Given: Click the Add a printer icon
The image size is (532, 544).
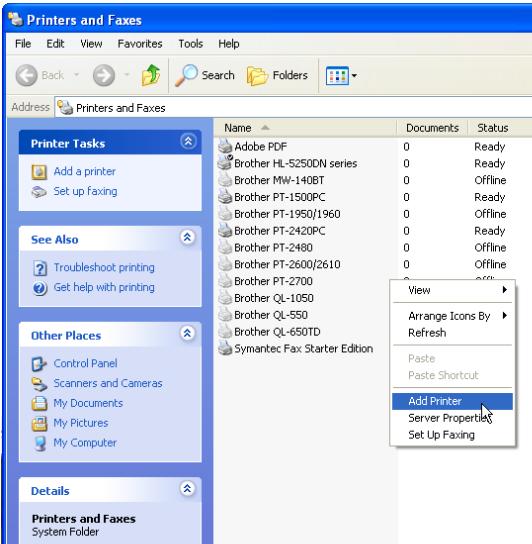Looking at the screenshot, I should pos(39,172).
